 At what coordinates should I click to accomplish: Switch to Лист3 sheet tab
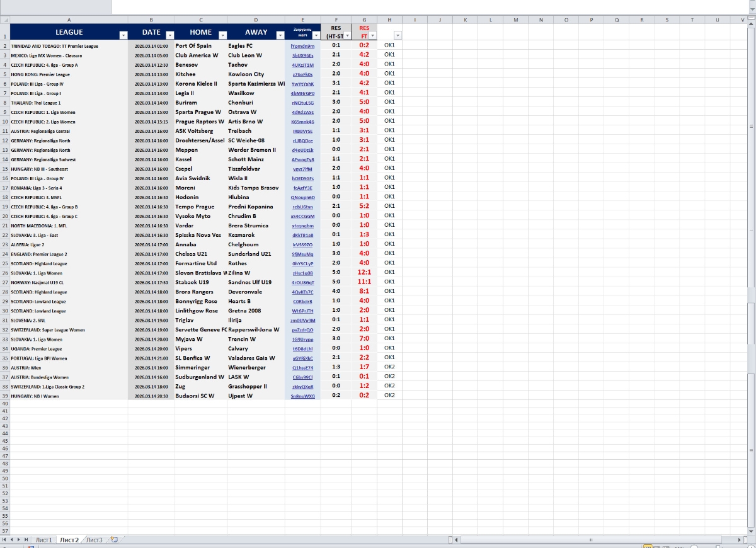point(94,540)
